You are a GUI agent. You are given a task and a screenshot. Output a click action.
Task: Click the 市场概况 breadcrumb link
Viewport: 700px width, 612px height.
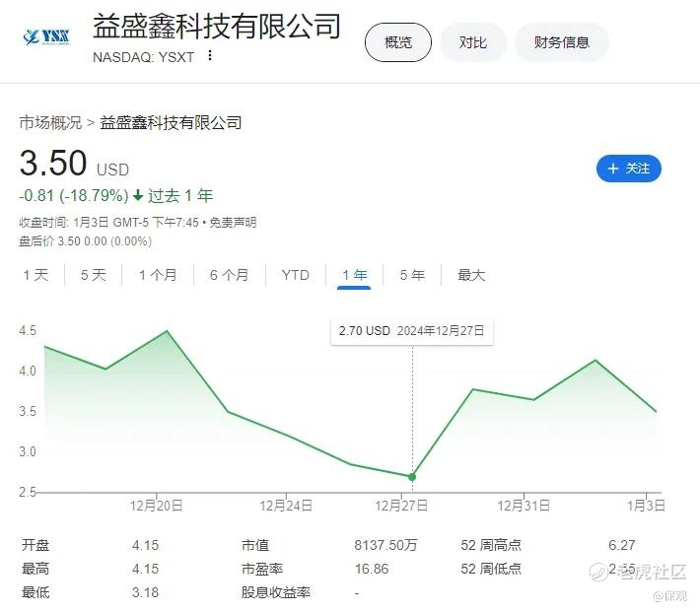tap(50, 123)
